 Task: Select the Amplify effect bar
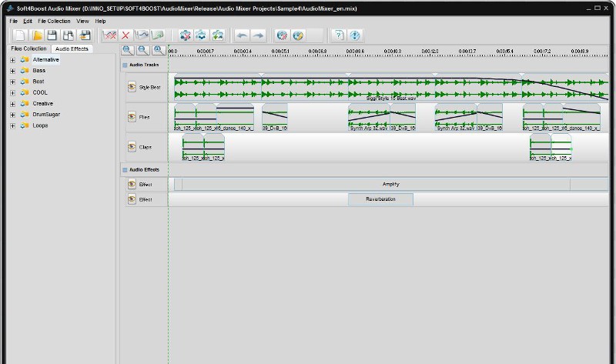(x=390, y=184)
